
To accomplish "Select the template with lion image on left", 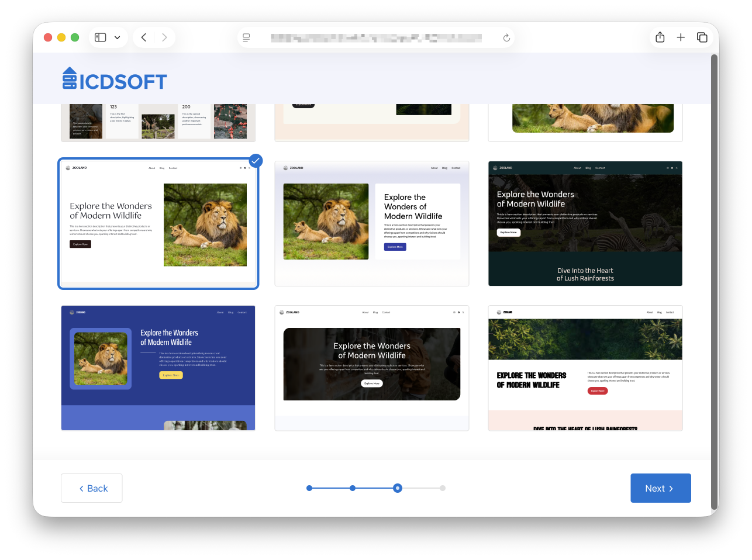I will pos(371,223).
